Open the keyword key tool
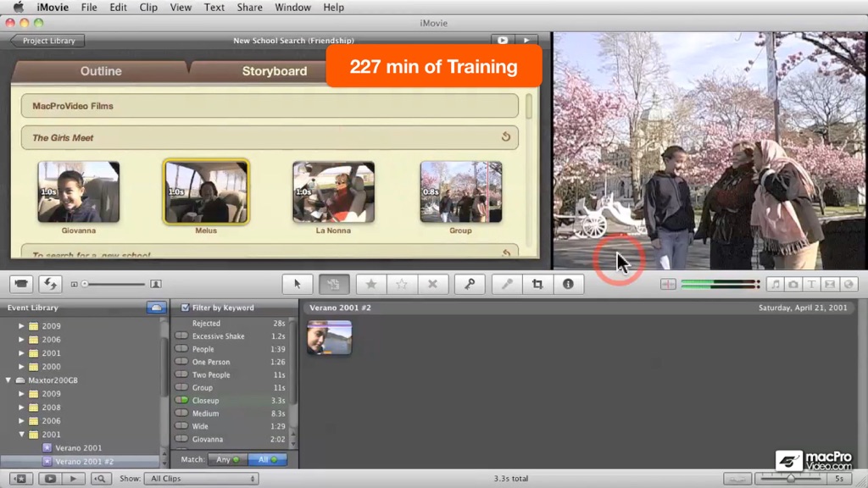Image resolution: width=868 pixels, height=488 pixels. pos(470,284)
